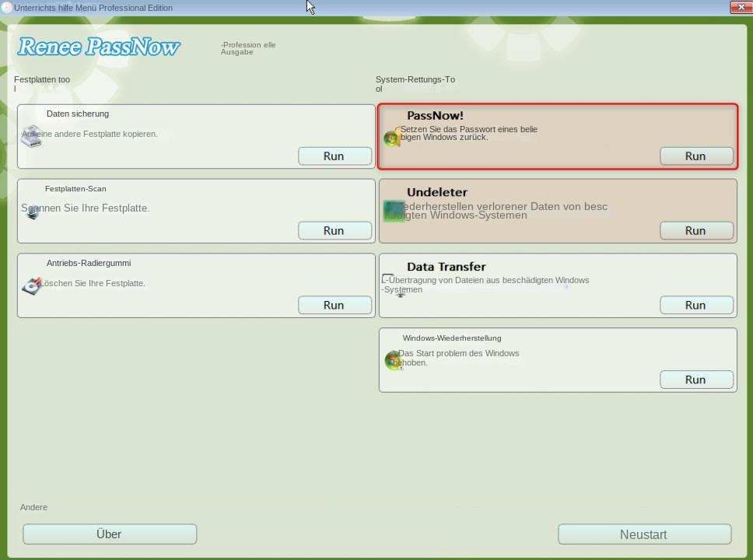Open the Über dialog
Image resolution: width=753 pixels, height=560 pixels.
click(109, 534)
